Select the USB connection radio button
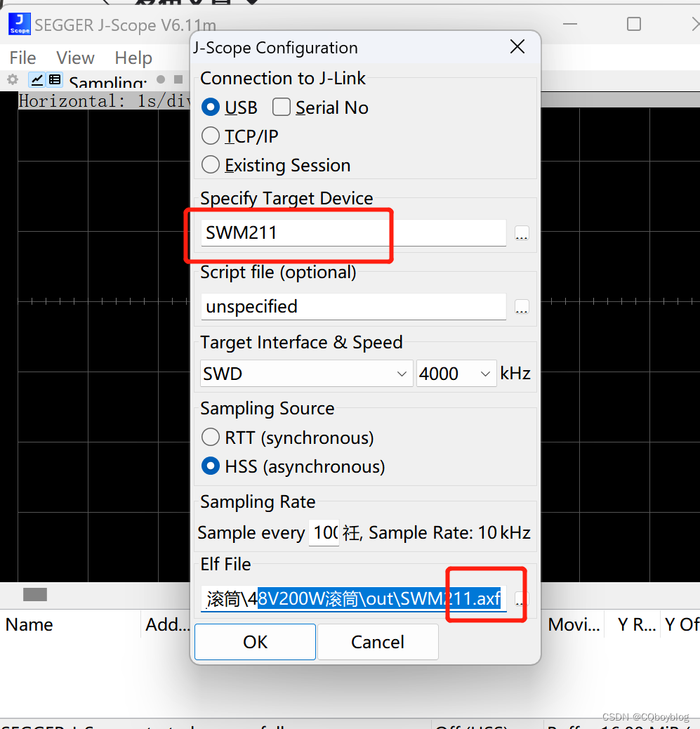Viewport: 700px width, 729px height. [211, 107]
